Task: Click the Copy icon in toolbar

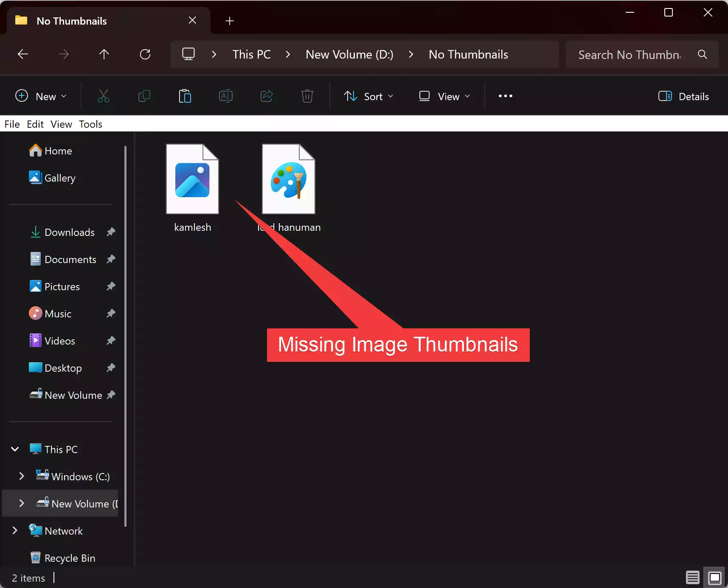Action: (144, 96)
